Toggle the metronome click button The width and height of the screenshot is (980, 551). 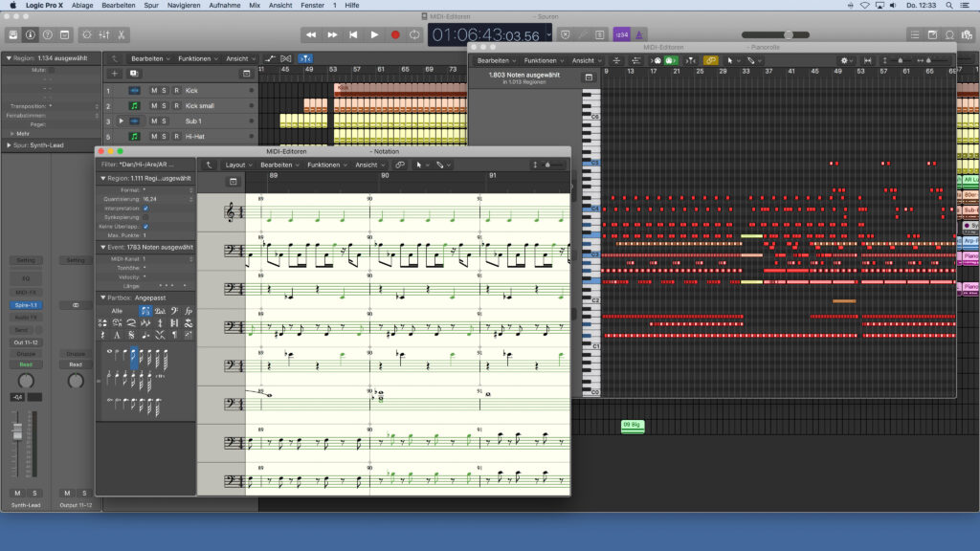click(638, 35)
